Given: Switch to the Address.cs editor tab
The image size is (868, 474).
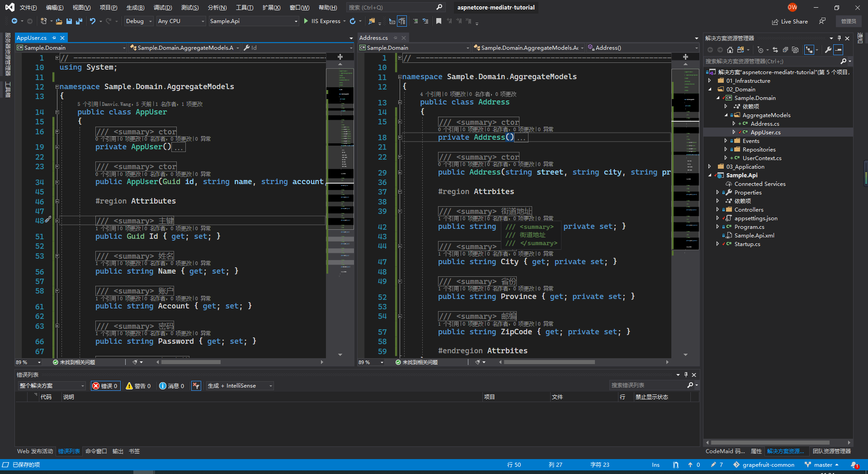Looking at the screenshot, I should [373, 38].
